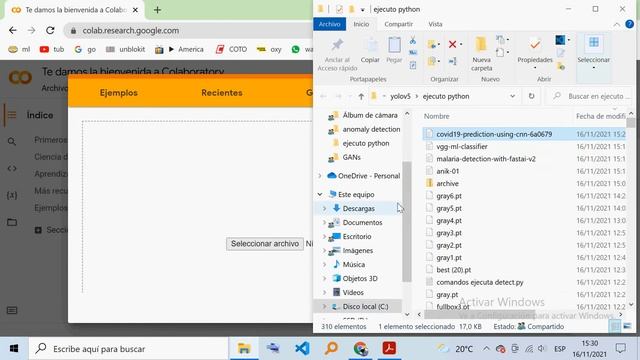The height and width of the screenshot is (360, 640).
Task: Open Colab search sidebar icon
Action: pos(12,142)
